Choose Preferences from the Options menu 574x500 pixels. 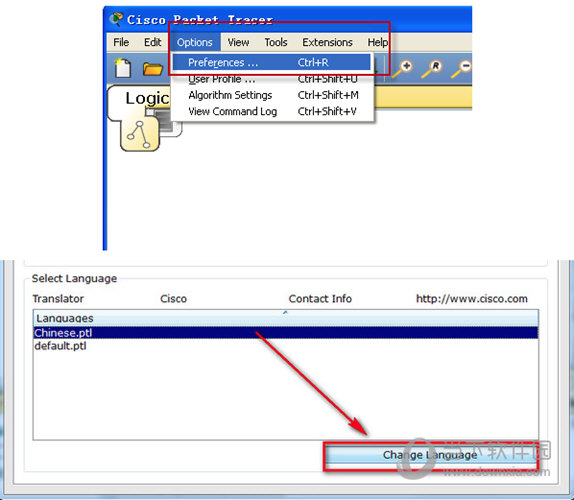(272, 63)
